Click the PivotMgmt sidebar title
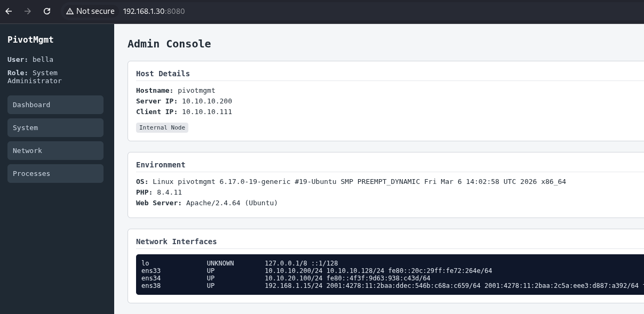 click(30, 39)
